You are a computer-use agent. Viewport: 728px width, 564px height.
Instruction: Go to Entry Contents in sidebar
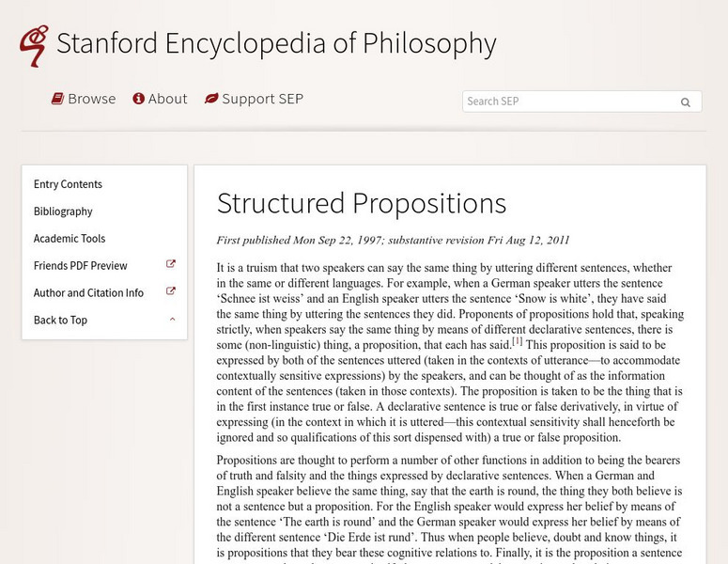tap(68, 184)
